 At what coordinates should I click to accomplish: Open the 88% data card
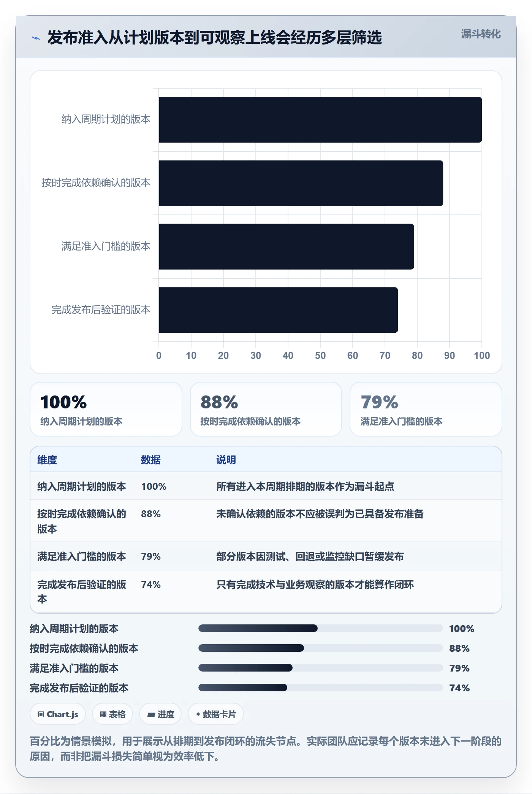pyautogui.click(x=266, y=409)
